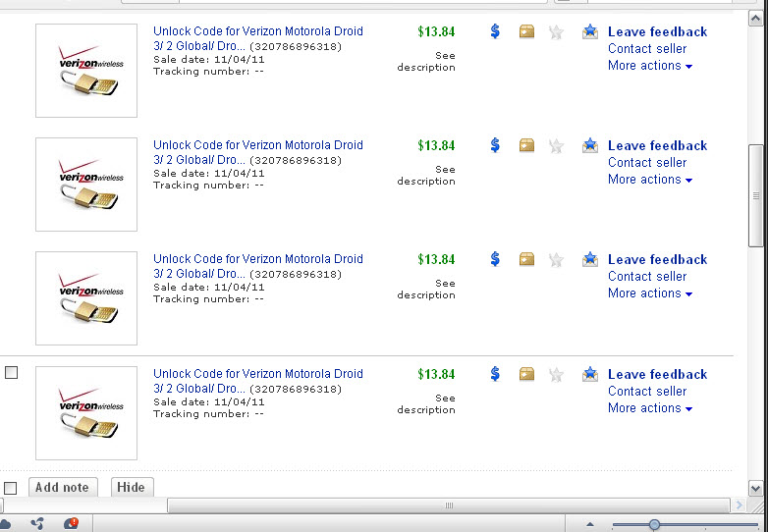768x532 pixels.
Task: Expand More actions in the third listing
Action: point(650,293)
